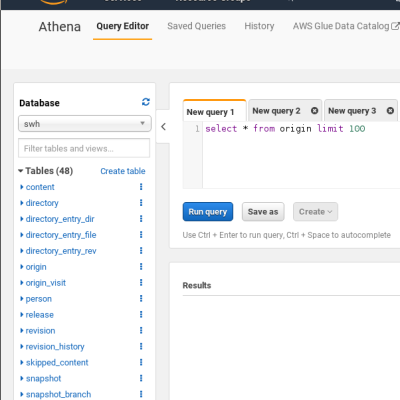This screenshot has height=400, width=400.
Task: Expand the origin_visit table columns
Action: click(x=22, y=283)
